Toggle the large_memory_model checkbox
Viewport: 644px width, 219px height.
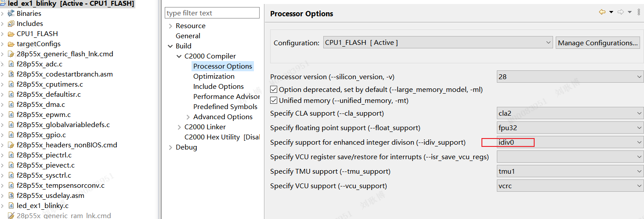pos(274,90)
